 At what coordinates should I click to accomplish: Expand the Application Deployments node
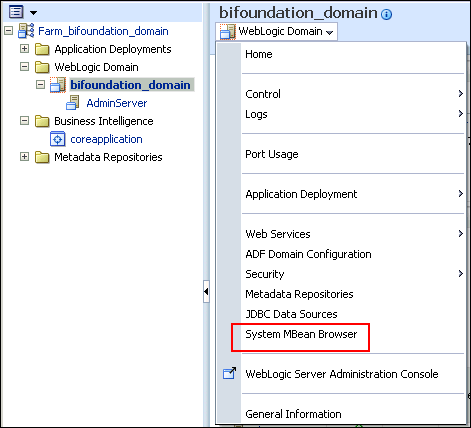click(x=24, y=49)
